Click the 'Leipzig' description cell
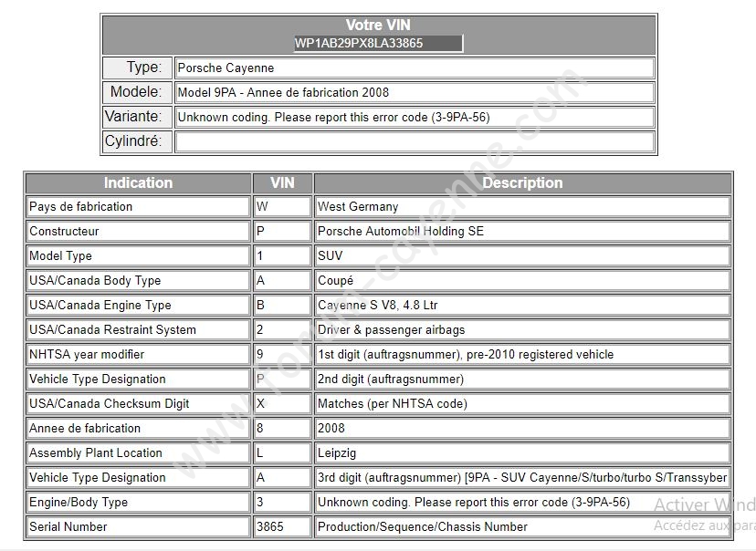The image size is (756, 551). point(522,452)
